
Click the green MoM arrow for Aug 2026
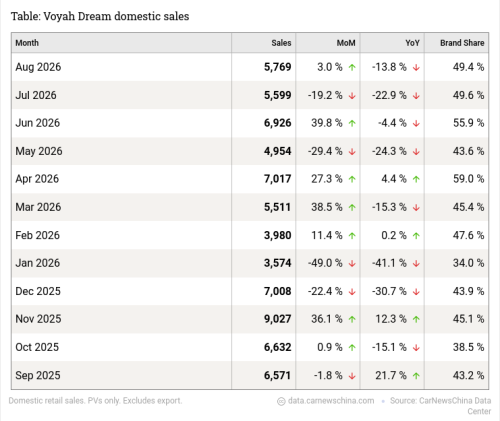(x=352, y=67)
